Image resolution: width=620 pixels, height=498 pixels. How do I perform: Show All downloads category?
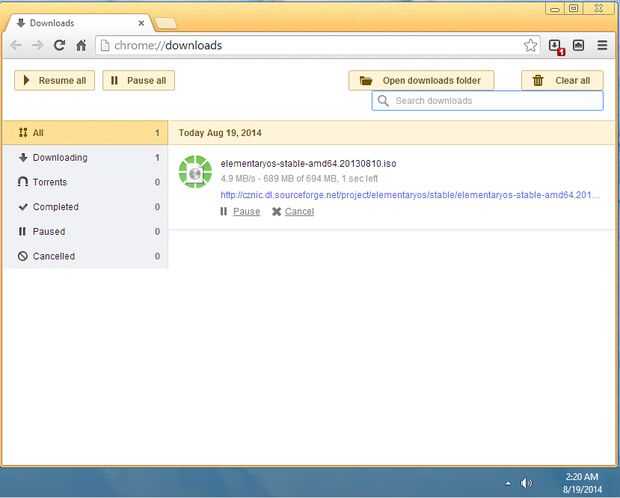click(x=85, y=133)
